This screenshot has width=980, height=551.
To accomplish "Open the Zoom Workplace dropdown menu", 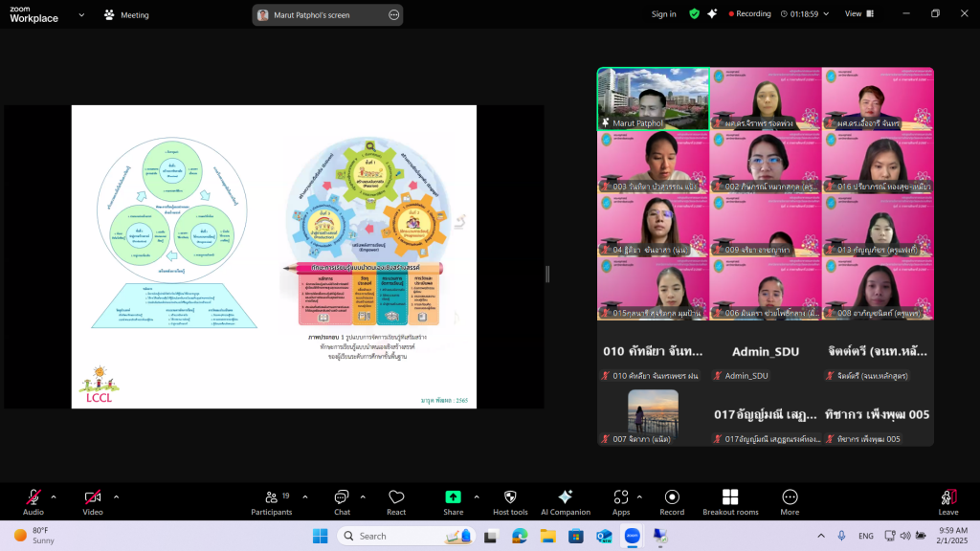I will pyautogui.click(x=80, y=14).
